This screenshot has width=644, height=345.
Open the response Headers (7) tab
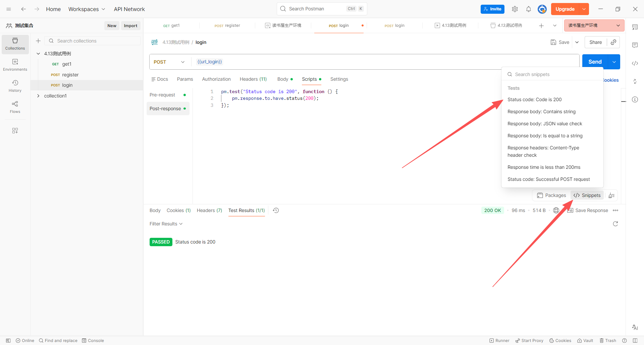click(x=209, y=210)
